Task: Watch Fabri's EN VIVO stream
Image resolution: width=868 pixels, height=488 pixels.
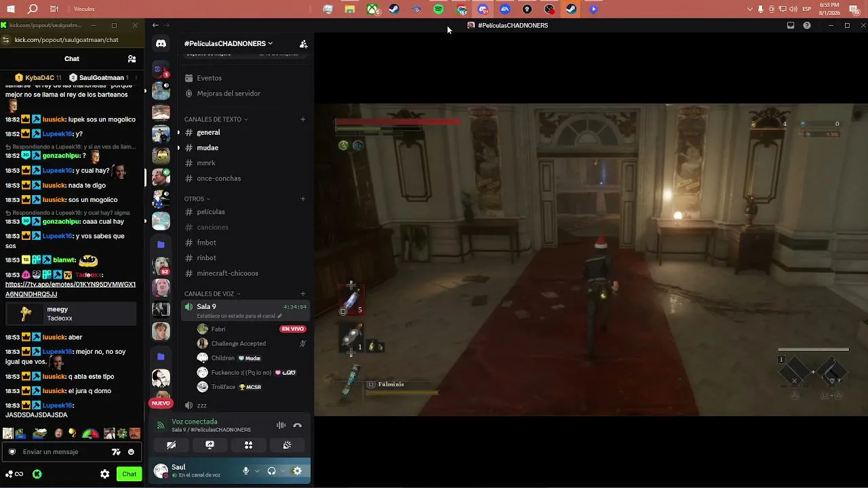Action: point(293,329)
